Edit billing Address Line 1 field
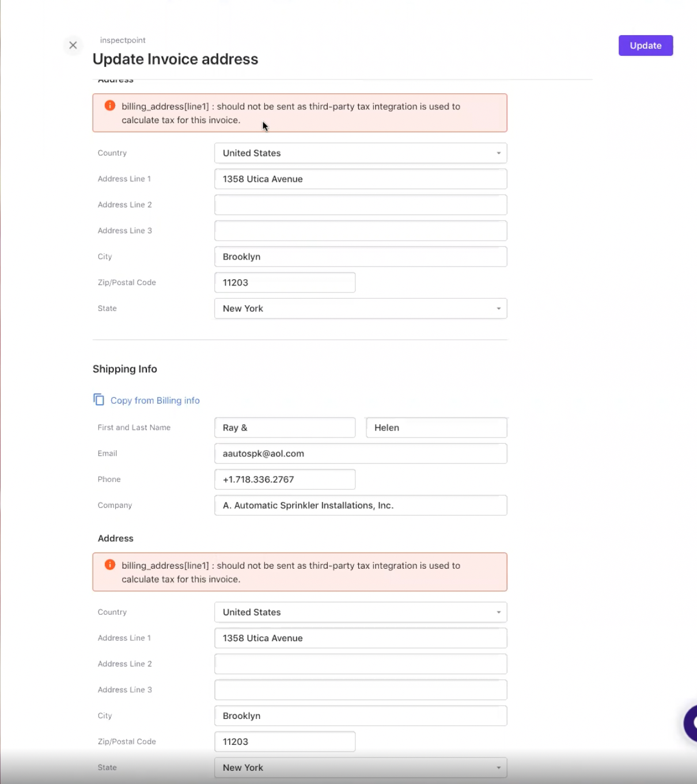Screen dimensions: 697x784 pos(361,179)
